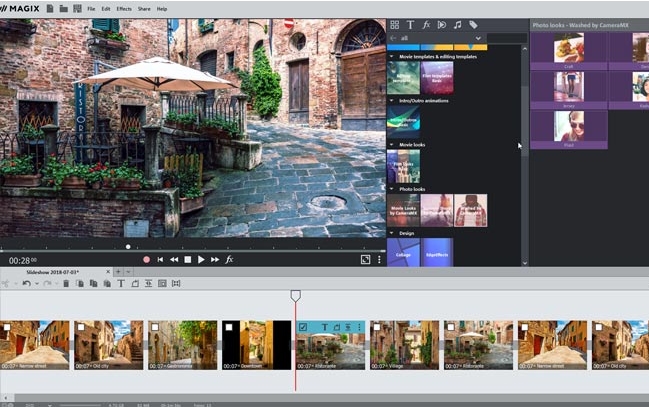Tick checkbox on second 'Narrow street' clip

tap(524, 327)
